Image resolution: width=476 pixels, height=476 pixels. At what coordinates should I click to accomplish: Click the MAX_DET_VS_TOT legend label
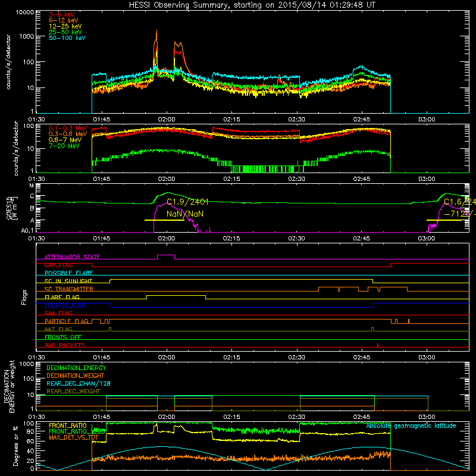[74, 437]
